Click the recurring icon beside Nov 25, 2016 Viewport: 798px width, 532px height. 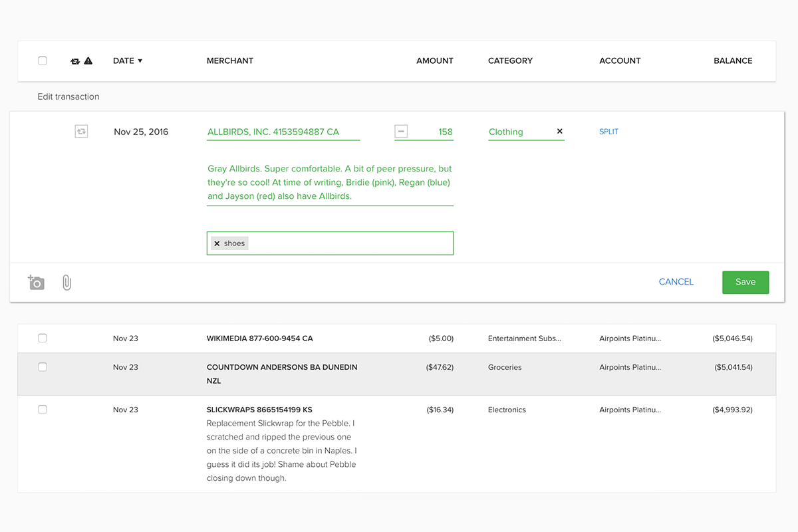tap(81, 132)
